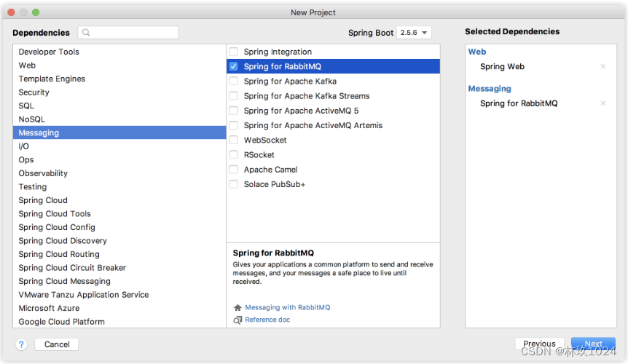
Task: Choose the NoSQL category in the list
Action: tap(119, 119)
